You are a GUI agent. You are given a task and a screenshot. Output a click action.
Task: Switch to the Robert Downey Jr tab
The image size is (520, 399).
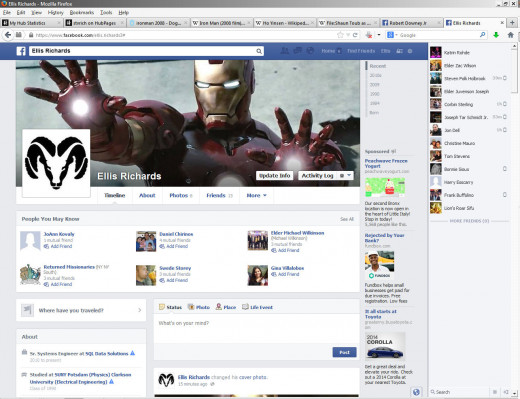click(411, 23)
